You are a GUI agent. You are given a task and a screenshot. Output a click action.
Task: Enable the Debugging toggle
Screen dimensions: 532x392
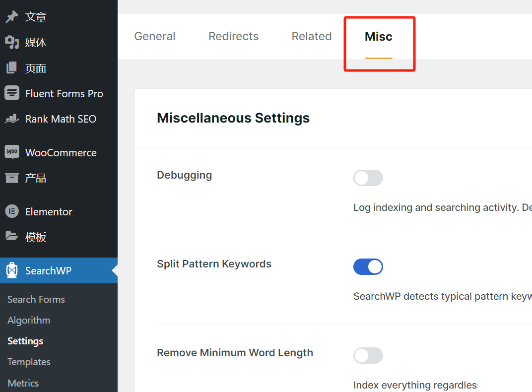[x=368, y=178]
